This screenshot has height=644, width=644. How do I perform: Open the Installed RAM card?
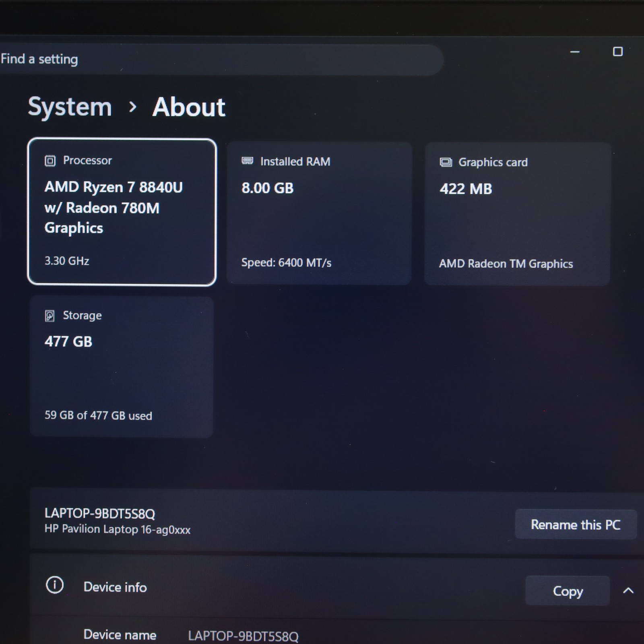pos(319,213)
